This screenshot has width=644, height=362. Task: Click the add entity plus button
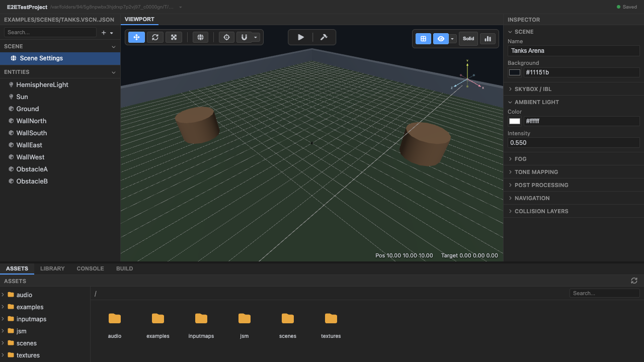pyautogui.click(x=104, y=33)
